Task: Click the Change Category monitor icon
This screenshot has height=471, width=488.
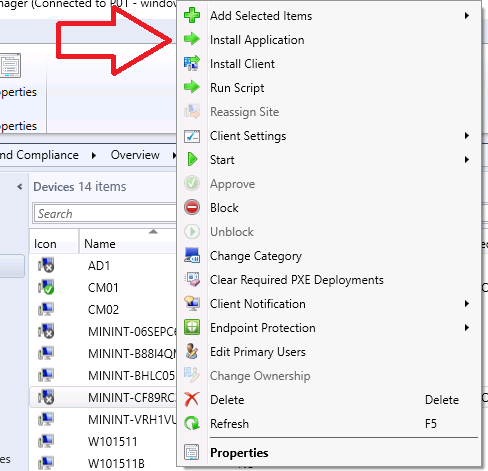Action: tap(192, 255)
